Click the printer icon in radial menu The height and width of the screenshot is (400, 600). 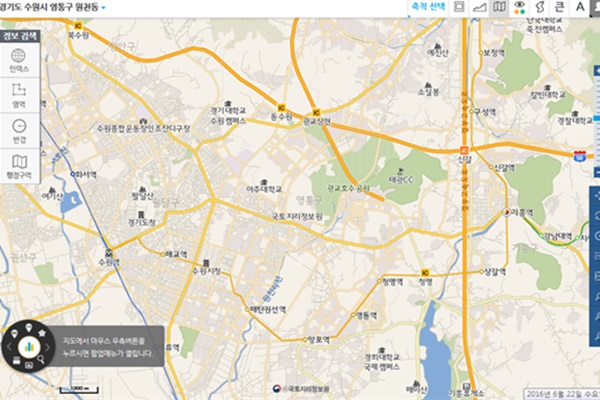[x=16, y=360]
